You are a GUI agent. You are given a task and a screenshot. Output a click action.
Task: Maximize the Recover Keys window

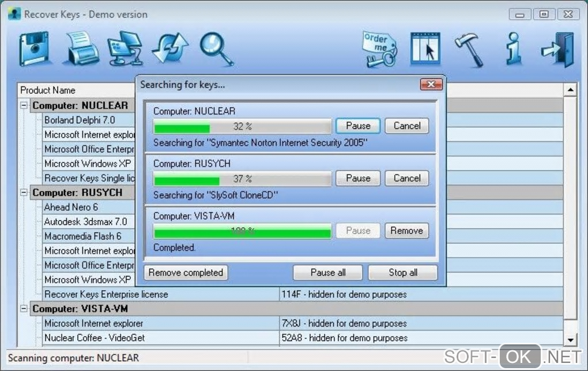point(544,14)
